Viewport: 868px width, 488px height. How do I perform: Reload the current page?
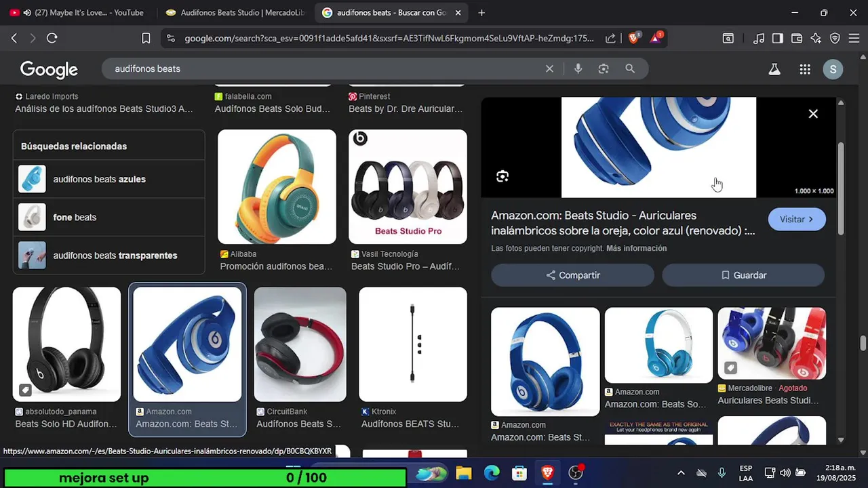[x=52, y=39]
